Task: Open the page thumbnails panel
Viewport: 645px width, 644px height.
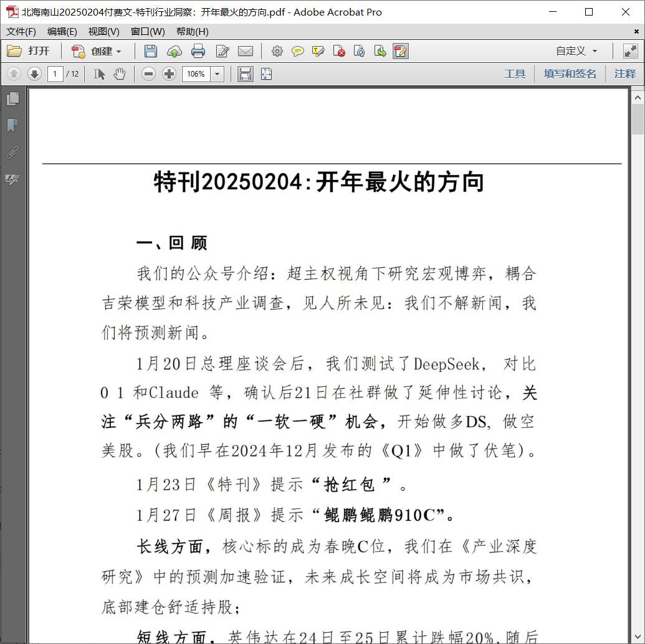Action: [12, 98]
